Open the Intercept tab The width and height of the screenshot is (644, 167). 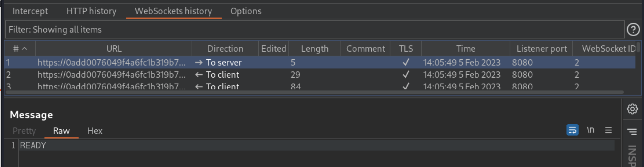pyautogui.click(x=30, y=11)
